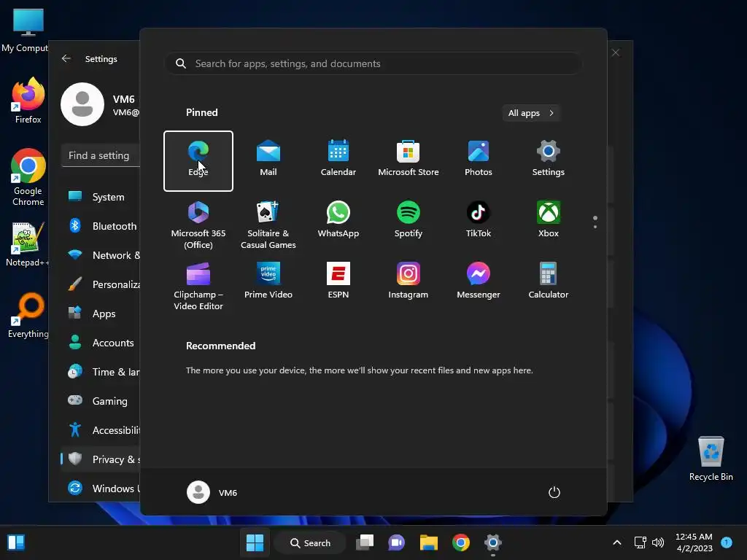Open the pinned Edge app
The image size is (747, 560).
[198, 161]
